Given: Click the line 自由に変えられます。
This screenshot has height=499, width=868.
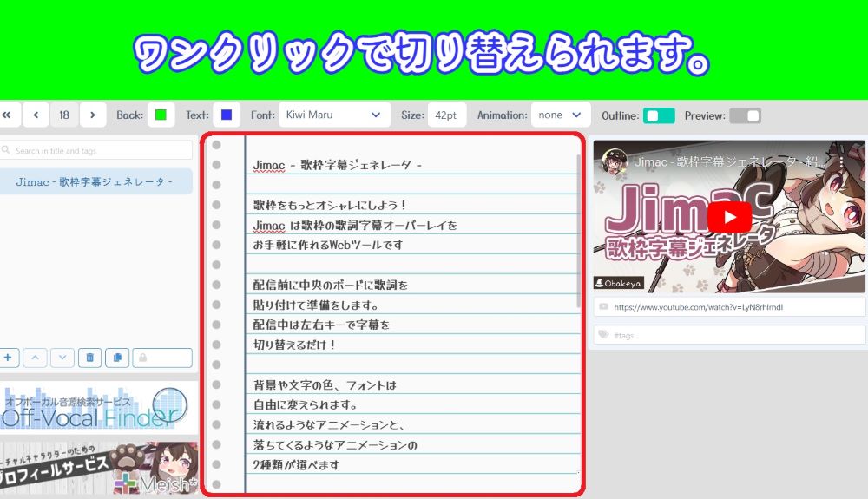Looking at the screenshot, I should (x=305, y=405).
